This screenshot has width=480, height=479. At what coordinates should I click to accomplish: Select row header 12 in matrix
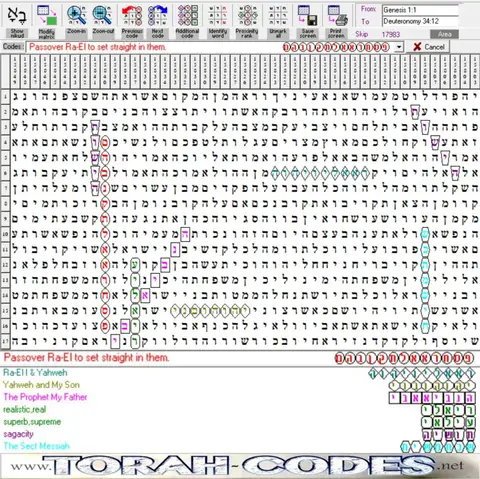click(x=5, y=265)
